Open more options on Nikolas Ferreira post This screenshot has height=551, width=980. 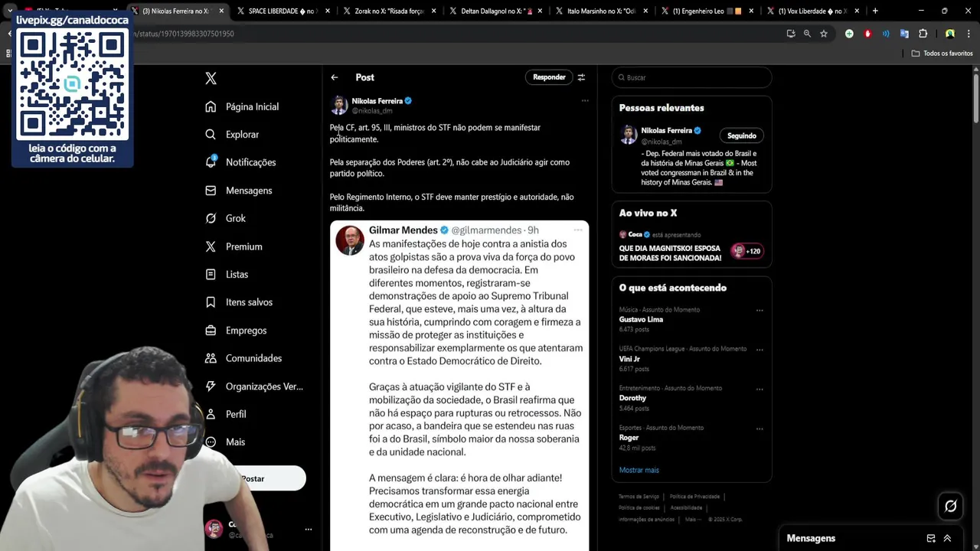tap(585, 100)
